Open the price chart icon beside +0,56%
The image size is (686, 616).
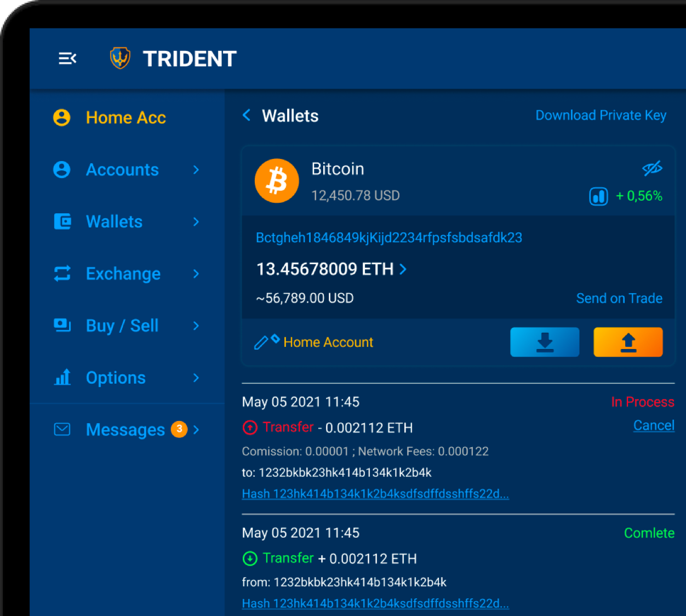pyautogui.click(x=598, y=196)
